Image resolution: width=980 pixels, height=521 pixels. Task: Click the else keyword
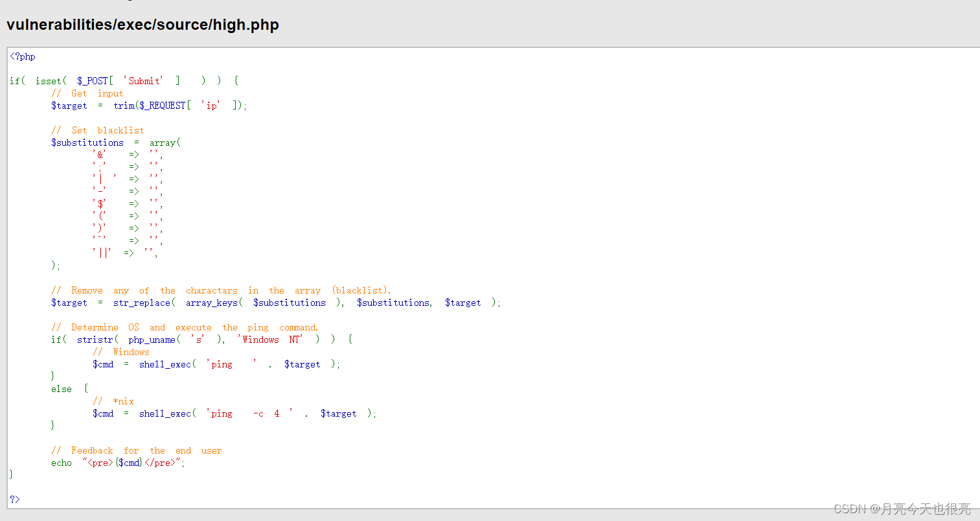(62, 389)
